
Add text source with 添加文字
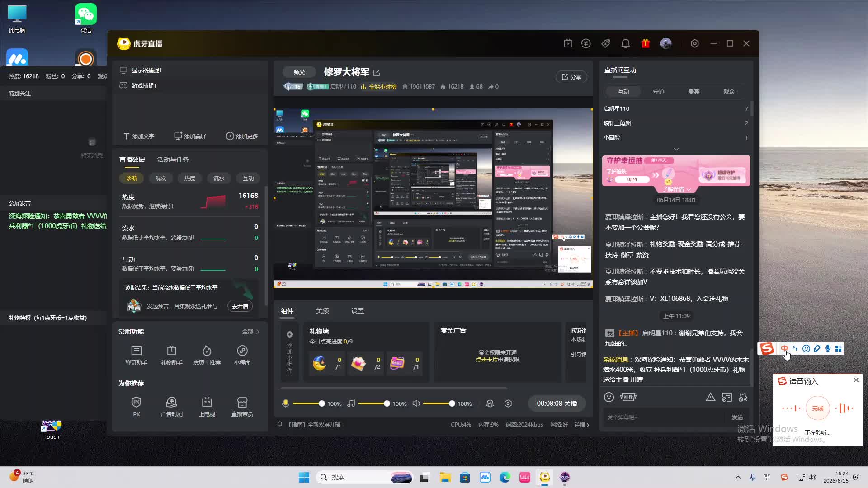[x=139, y=136]
